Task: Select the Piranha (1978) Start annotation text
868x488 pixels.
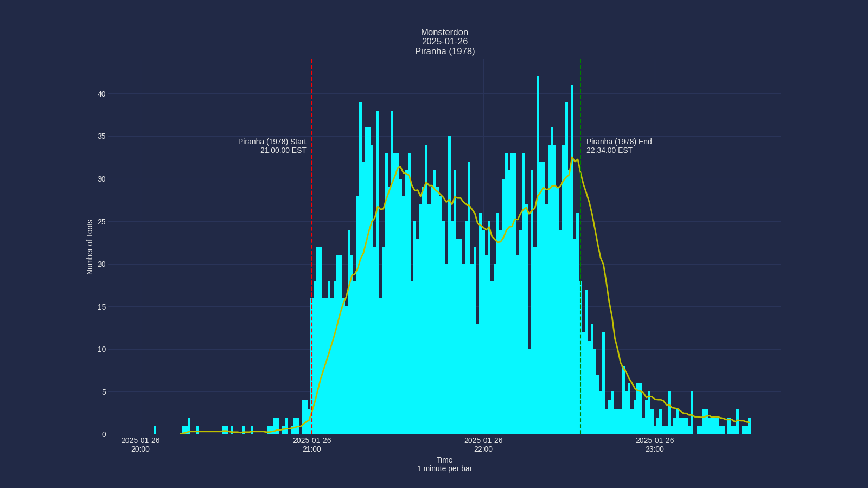Action: click(x=272, y=142)
